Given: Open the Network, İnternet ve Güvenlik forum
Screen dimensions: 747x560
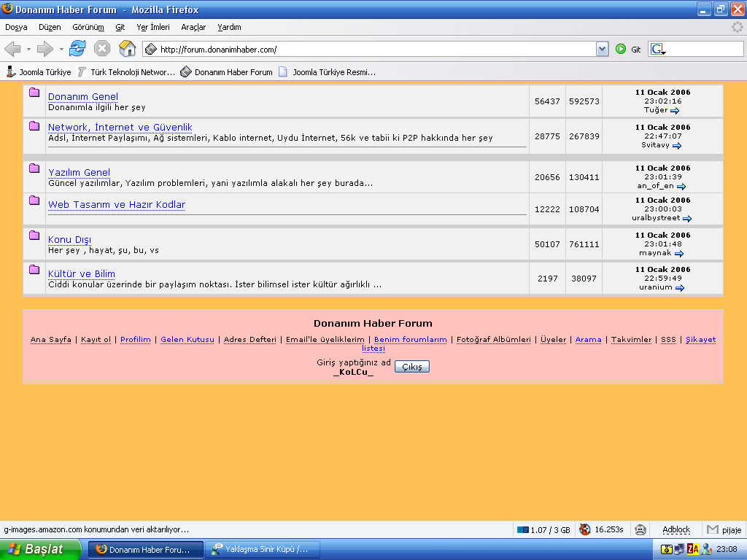Looking at the screenshot, I should [x=120, y=127].
